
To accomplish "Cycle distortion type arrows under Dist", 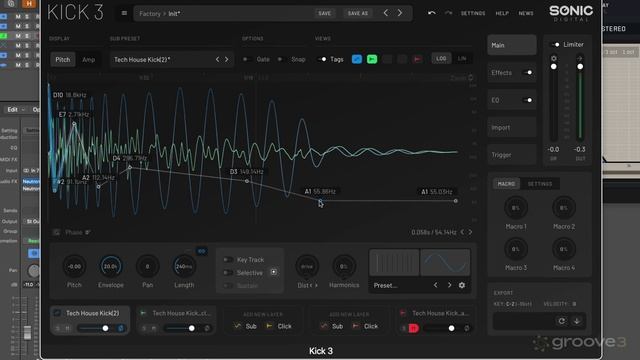I will (313, 285).
